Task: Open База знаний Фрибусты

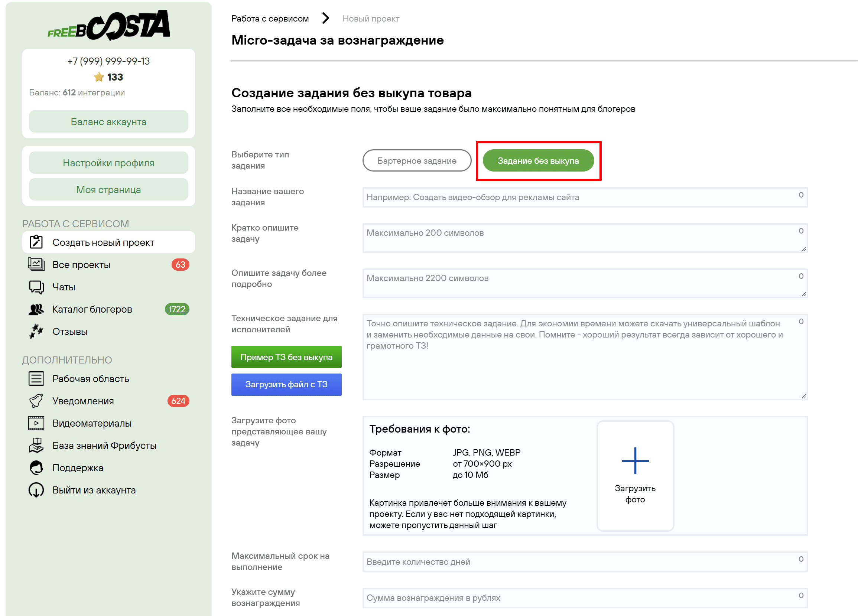Action: pos(108,445)
